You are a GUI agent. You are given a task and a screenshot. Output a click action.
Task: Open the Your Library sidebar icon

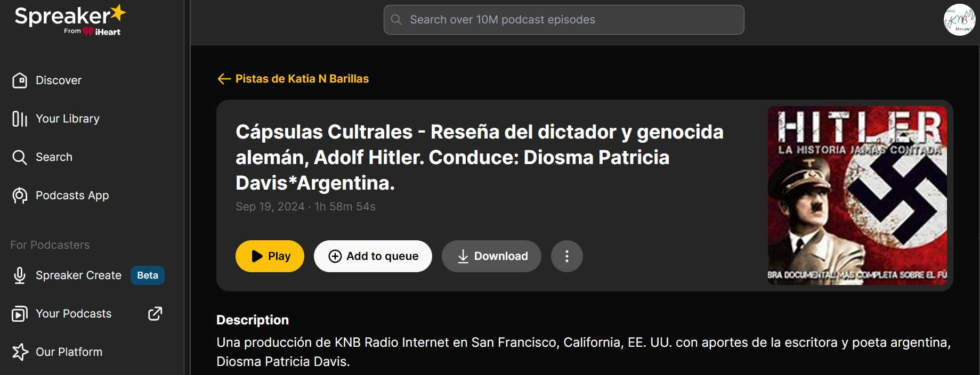click(x=20, y=119)
